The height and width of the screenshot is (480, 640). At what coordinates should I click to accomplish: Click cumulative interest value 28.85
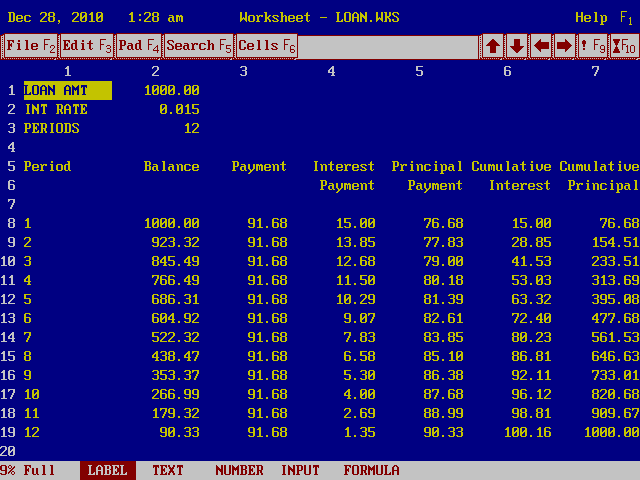pos(531,242)
